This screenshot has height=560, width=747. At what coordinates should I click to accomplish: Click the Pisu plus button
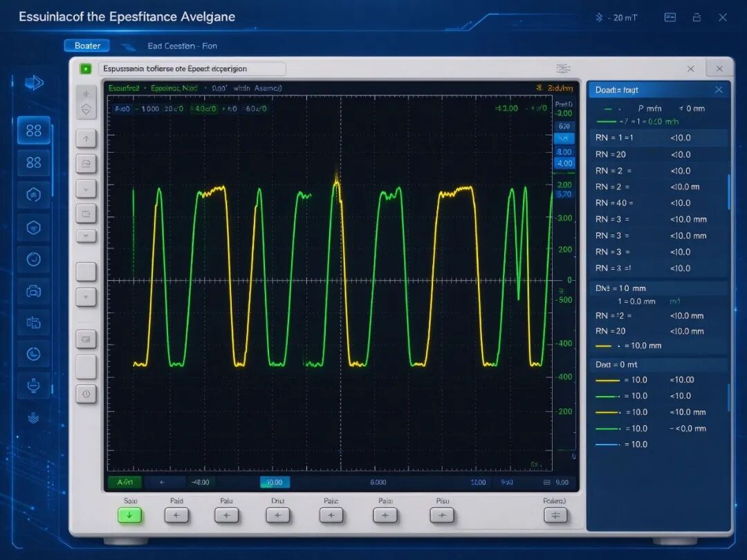[441, 515]
